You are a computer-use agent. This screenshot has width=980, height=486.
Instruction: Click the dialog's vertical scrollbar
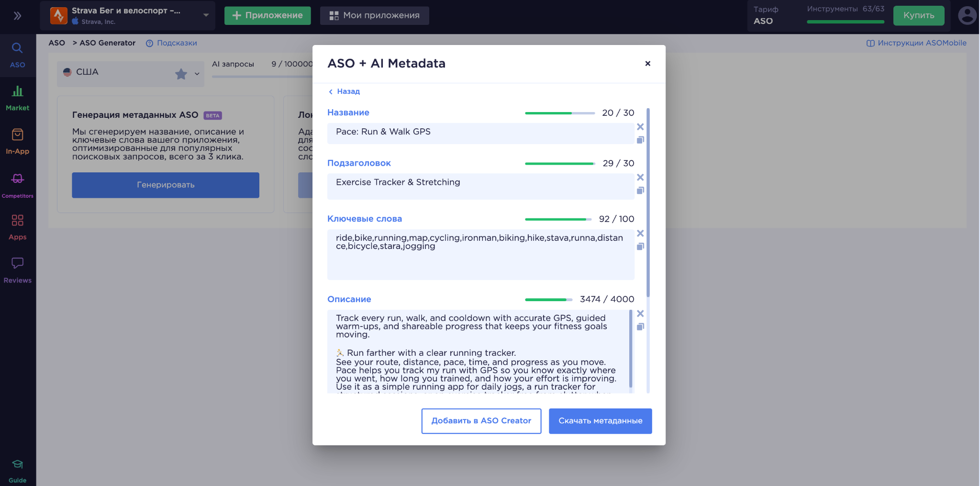point(648,202)
